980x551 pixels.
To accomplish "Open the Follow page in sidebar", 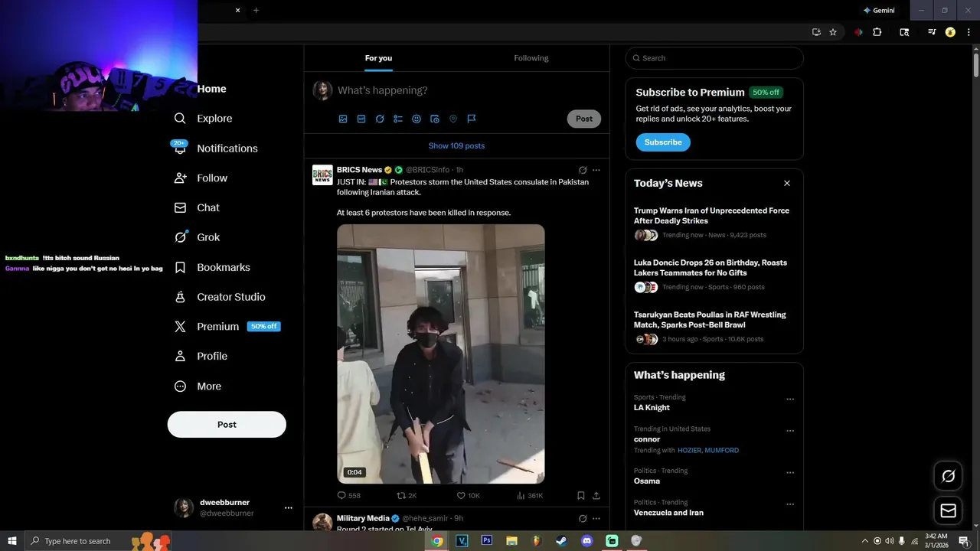I will tap(201, 178).
